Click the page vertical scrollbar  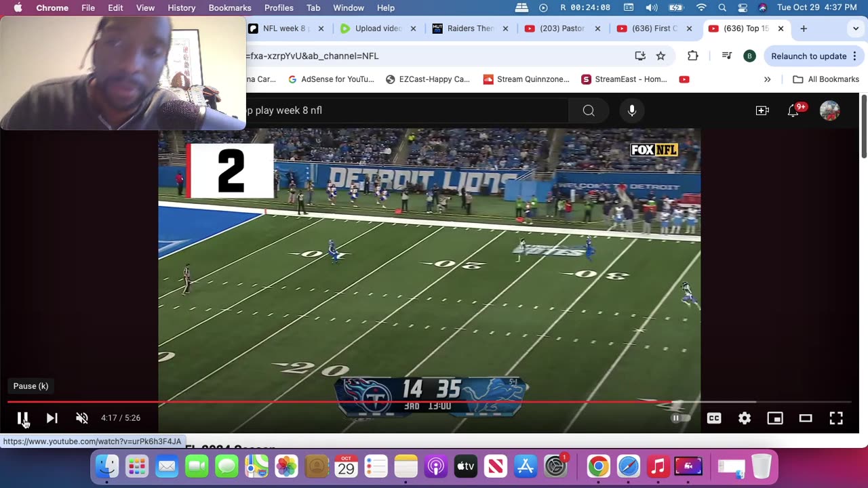pos(864,127)
